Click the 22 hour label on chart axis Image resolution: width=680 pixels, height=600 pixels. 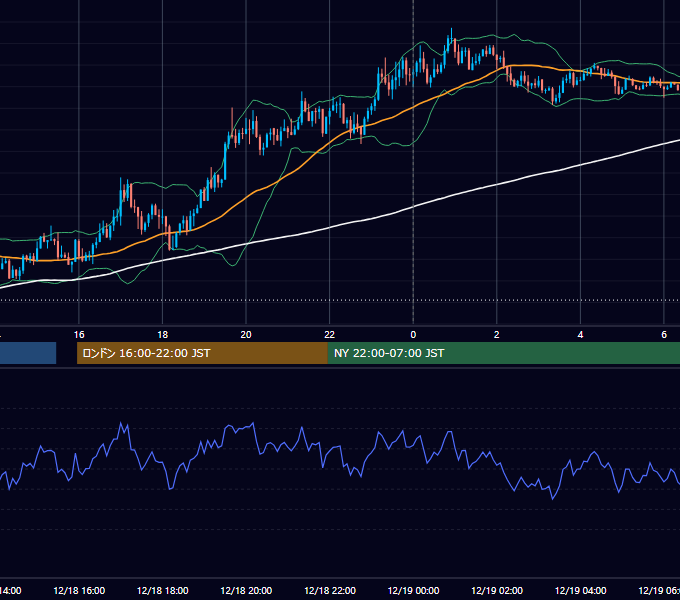(330, 335)
